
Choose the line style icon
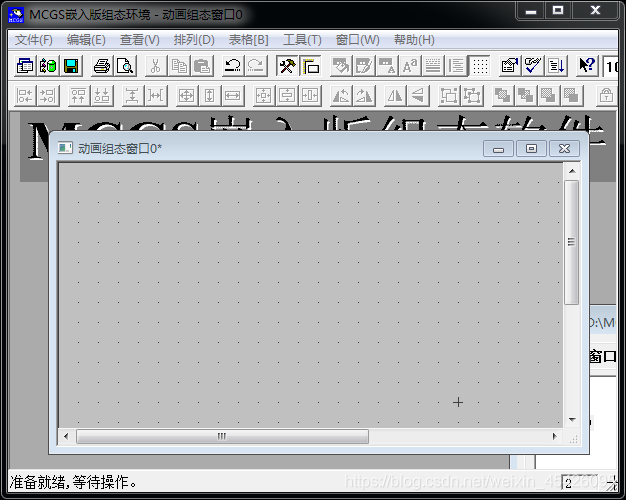pyautogui.click(x=433, y=66)
